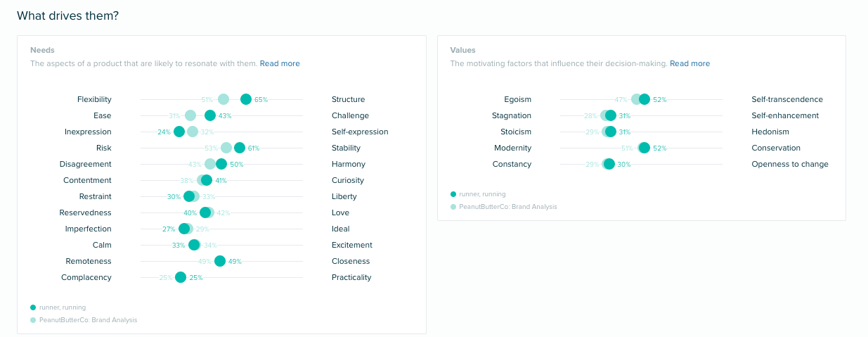Click the 31% Ease brand analysis dot
The height and width of the screenshot is (337, 868).
(190, 115)
